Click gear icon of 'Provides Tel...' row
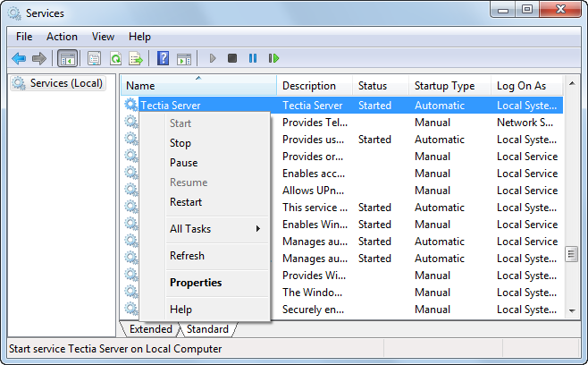588x365 pixels. 130,122
